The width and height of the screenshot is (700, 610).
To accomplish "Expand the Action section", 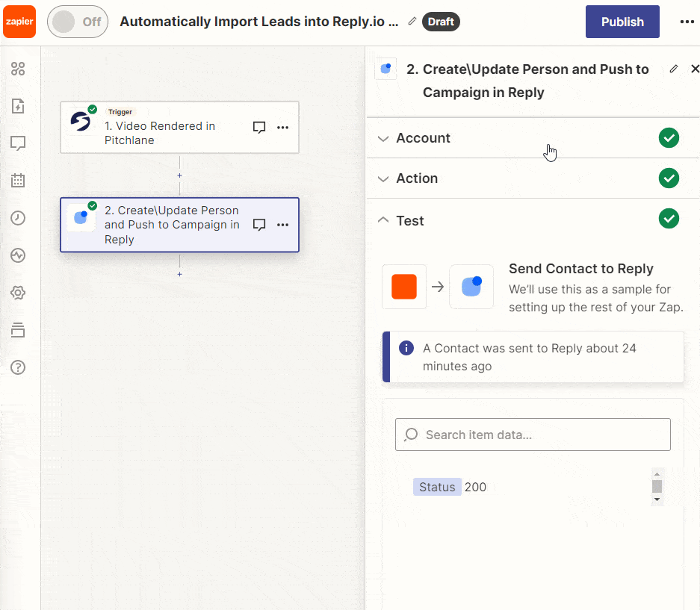I will point(533,178).
